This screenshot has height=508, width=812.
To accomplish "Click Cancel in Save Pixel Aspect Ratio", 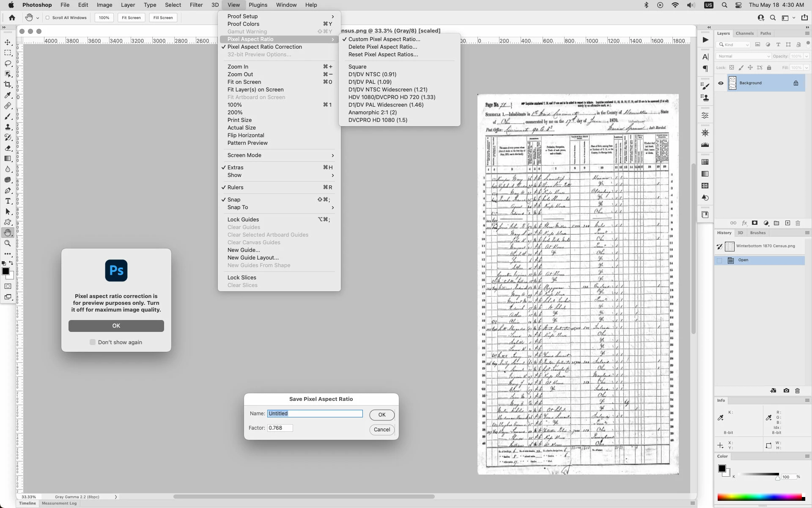I will [x=381, y=430].
